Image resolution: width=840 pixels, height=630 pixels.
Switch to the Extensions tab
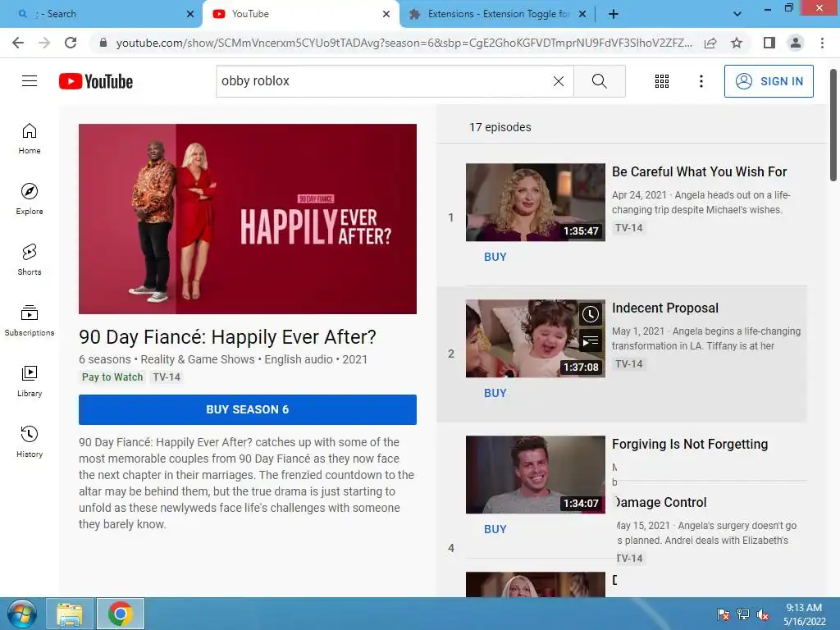click(x=497, y=14)
